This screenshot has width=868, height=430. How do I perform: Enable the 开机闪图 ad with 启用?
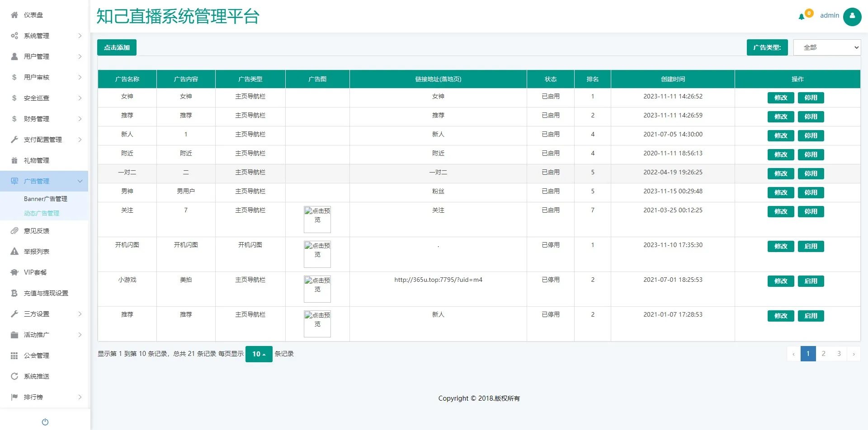pos(811,246)
